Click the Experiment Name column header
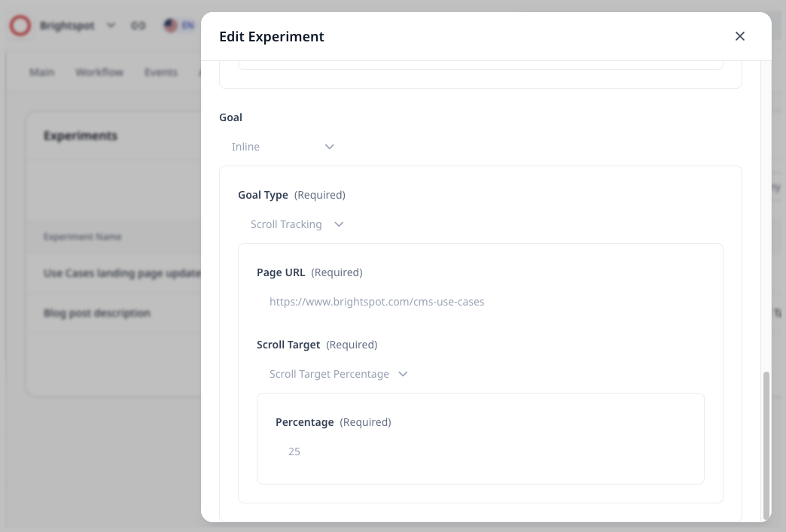 pyautogui.click(x=83, y=237)
